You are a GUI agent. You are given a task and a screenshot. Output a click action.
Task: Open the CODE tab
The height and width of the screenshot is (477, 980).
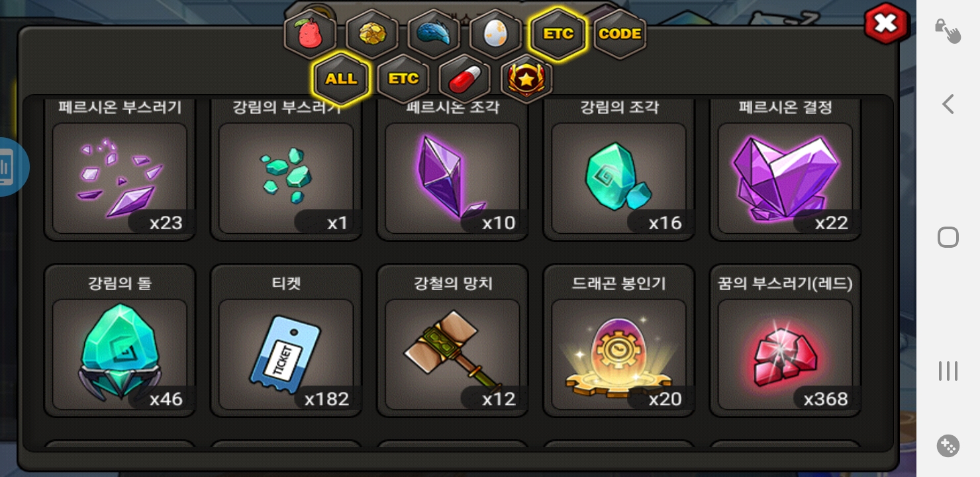click(620, 34)
